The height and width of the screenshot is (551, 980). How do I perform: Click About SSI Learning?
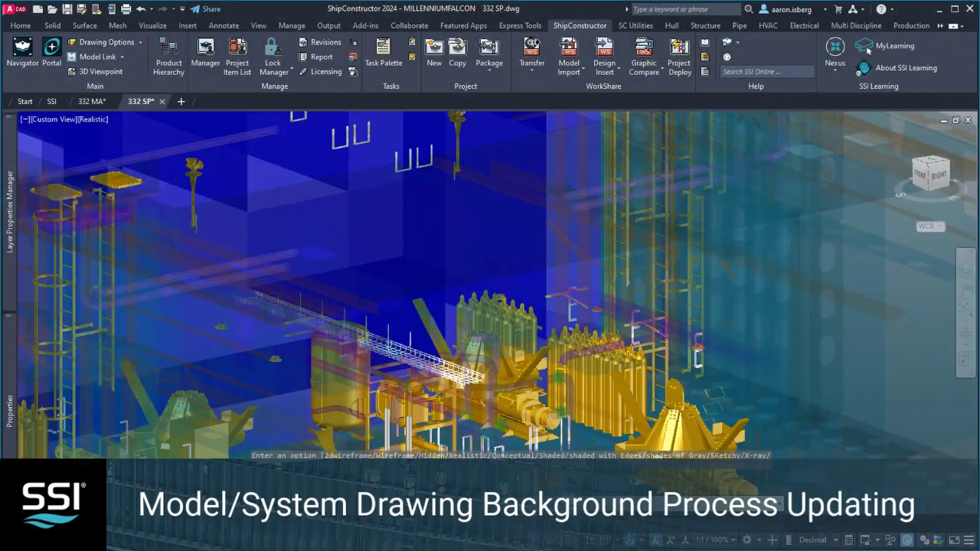[906, 67]
